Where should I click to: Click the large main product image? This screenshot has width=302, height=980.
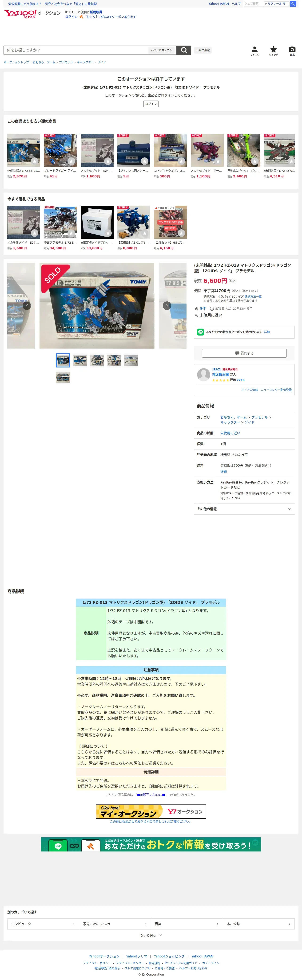click(x=97, y=305)
